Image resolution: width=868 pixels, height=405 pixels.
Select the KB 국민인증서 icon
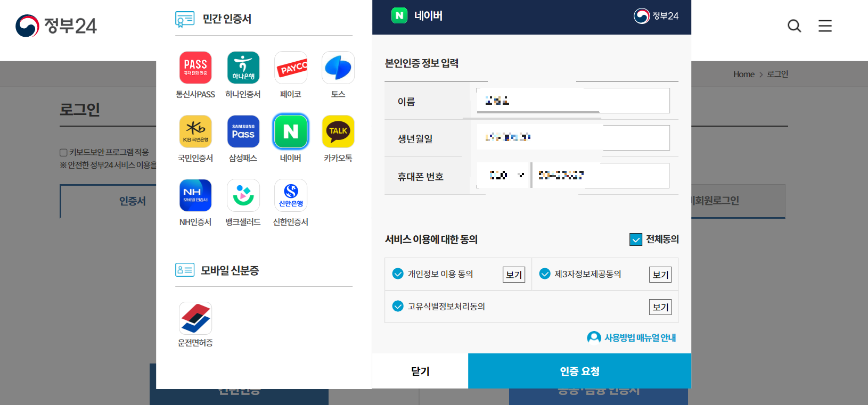pos(195,131)
